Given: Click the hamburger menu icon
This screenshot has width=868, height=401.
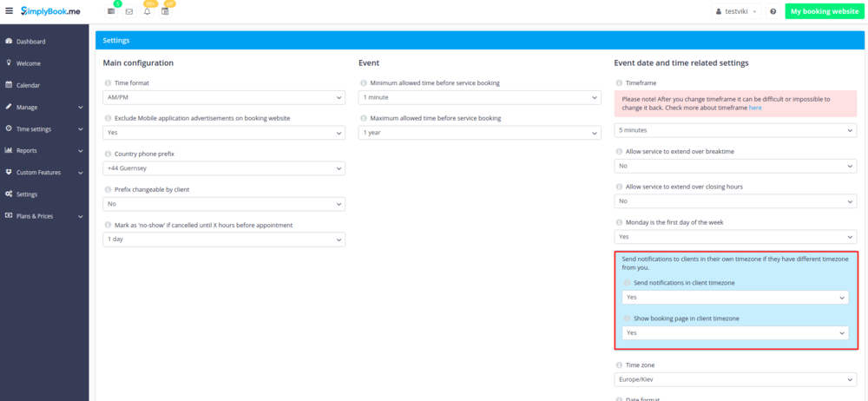Looking at the screenshot, I should click(10, 11).
